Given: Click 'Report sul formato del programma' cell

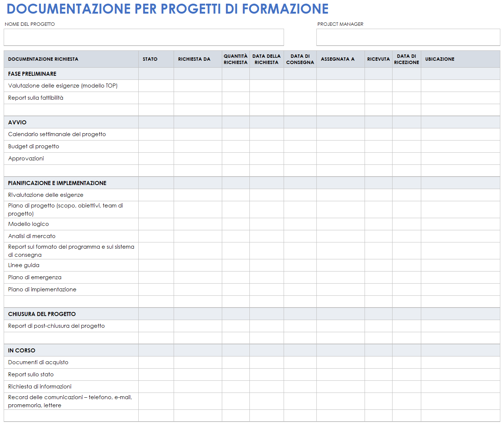Looking at the screenshot, I should (71, 251).
